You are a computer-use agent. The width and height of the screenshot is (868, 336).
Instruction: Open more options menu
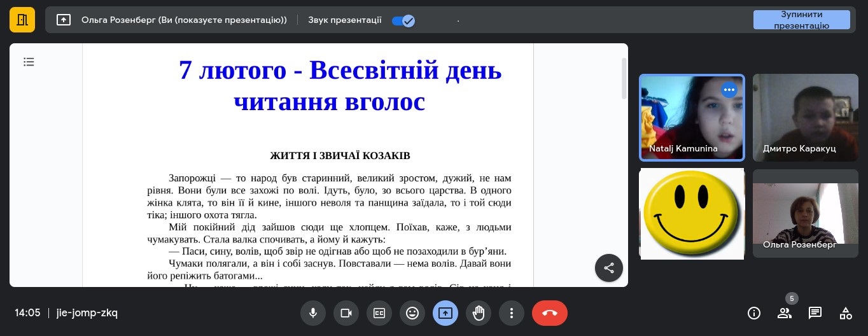pos(512,313)
